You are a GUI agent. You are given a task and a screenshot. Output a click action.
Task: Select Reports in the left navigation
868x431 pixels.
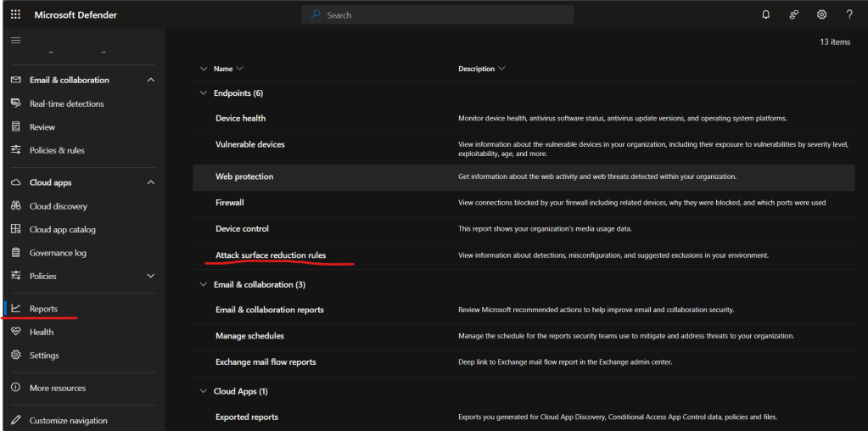click(43, 309)
